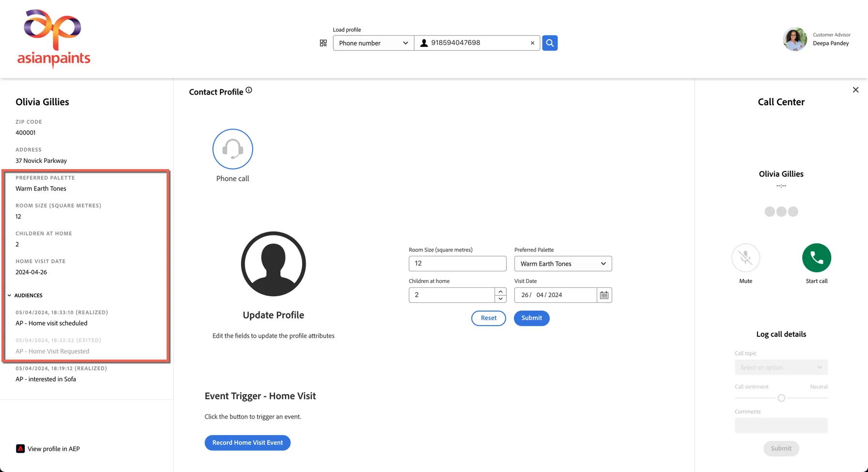This screenshot has width=868, height=472.
Task: Click the Visit Date field
Action: pos(555,295)
